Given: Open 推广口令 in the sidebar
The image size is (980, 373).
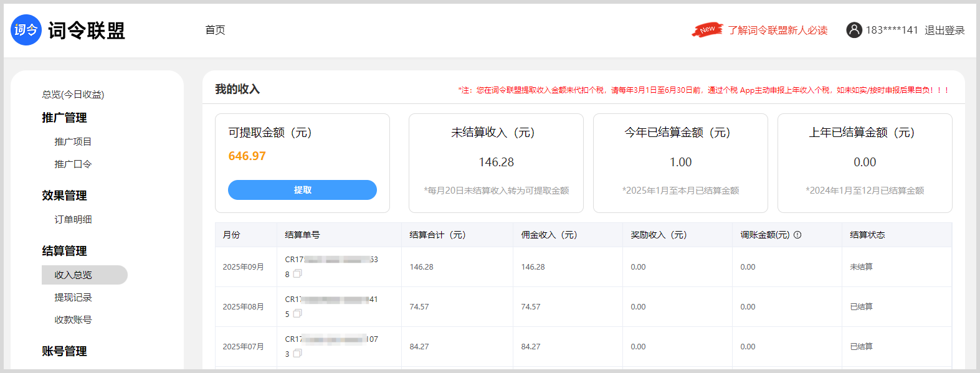Looking at the screenshot, I should (x=73, y=164).
